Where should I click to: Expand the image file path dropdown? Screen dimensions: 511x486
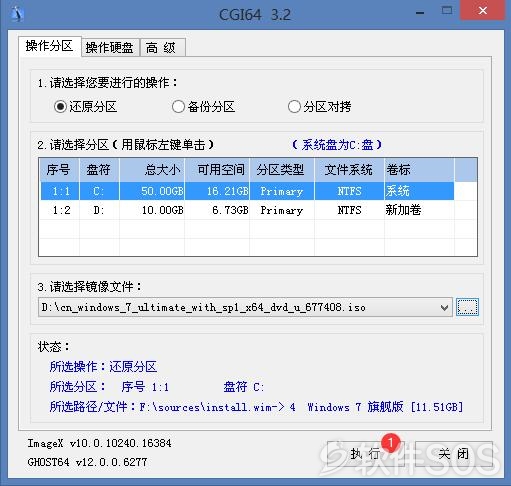pos(444,307)
